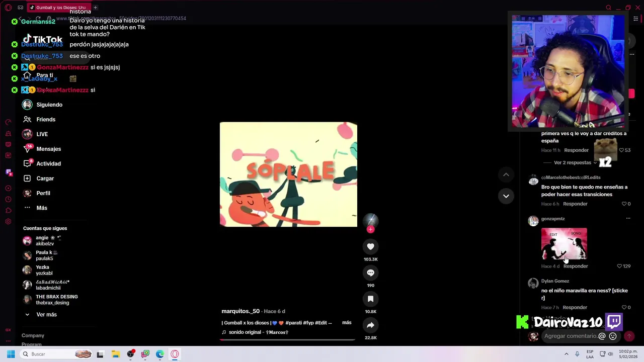Expand Ver 2 respuestas replies
644x362 pixels.
[575, 163]
